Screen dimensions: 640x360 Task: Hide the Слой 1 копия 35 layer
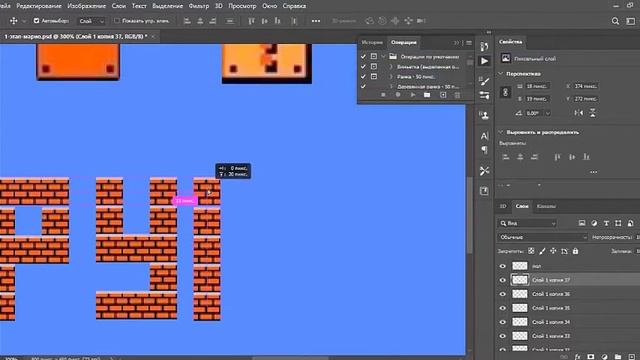point(502,308)
